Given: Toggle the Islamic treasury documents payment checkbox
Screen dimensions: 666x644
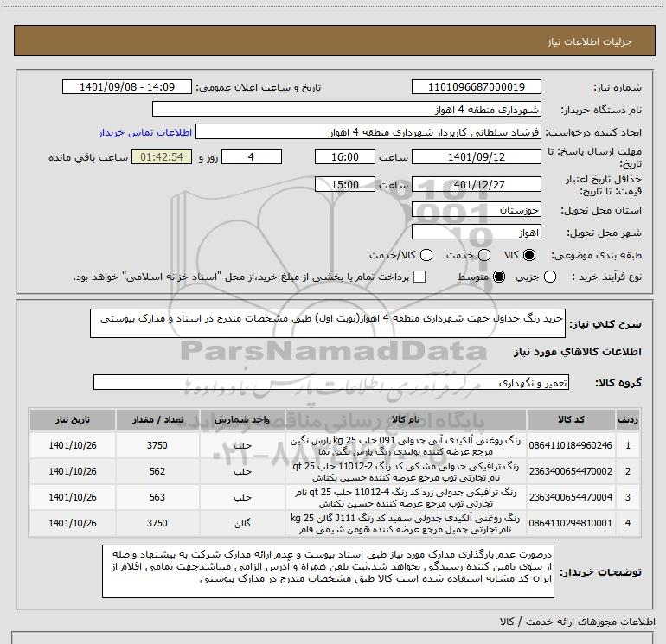Looking at the screenshot, I should (419, 277).
